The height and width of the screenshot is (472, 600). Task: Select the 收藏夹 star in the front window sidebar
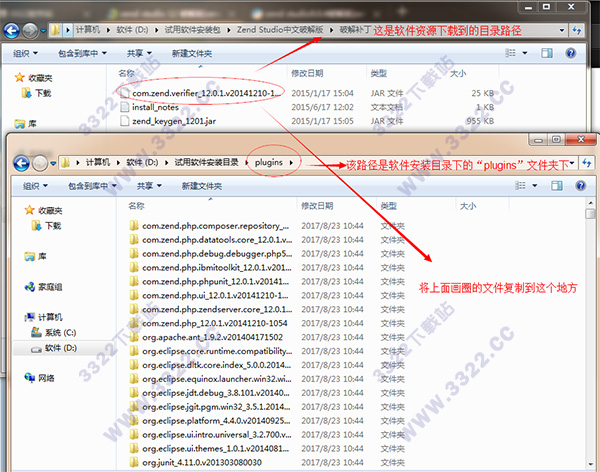pos(29,210)
